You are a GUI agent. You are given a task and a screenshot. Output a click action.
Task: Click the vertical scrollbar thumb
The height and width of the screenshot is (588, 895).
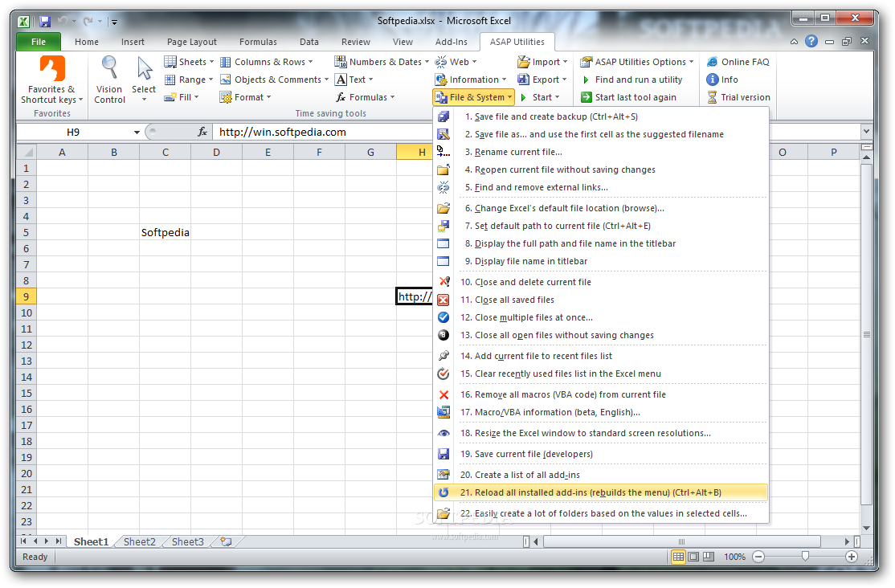pos(866,334)
